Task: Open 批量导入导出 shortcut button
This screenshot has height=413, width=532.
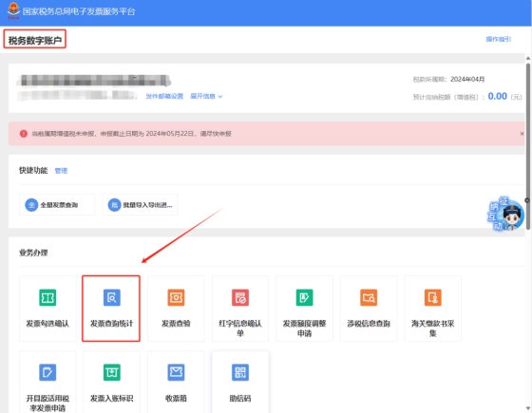Action: [140, 205]
